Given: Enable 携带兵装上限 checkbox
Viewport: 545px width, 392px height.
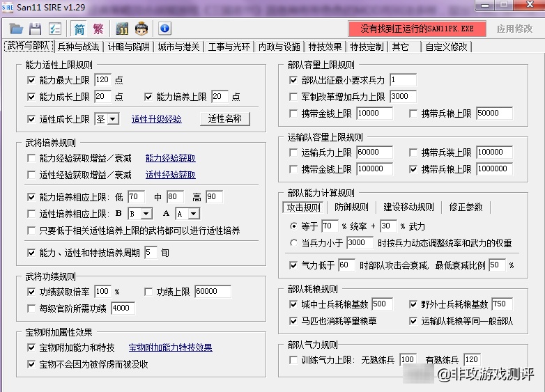Looking at the screenshot, I should [x=413, y=152].
